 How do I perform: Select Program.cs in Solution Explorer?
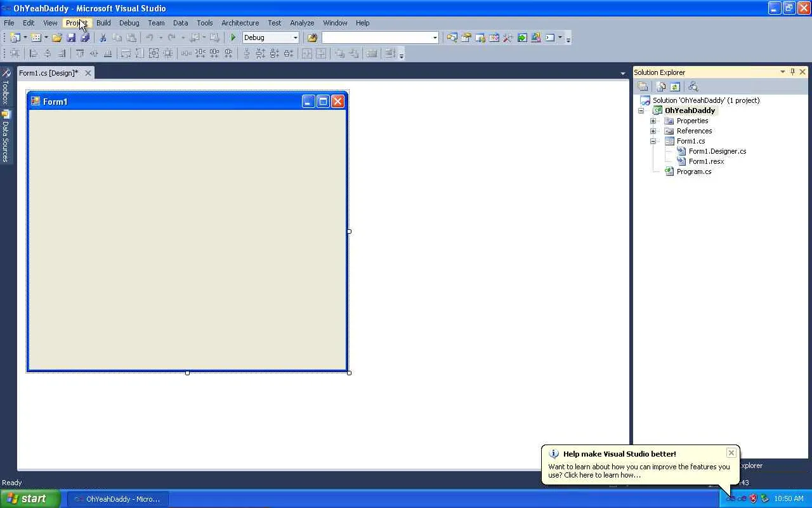693,171
